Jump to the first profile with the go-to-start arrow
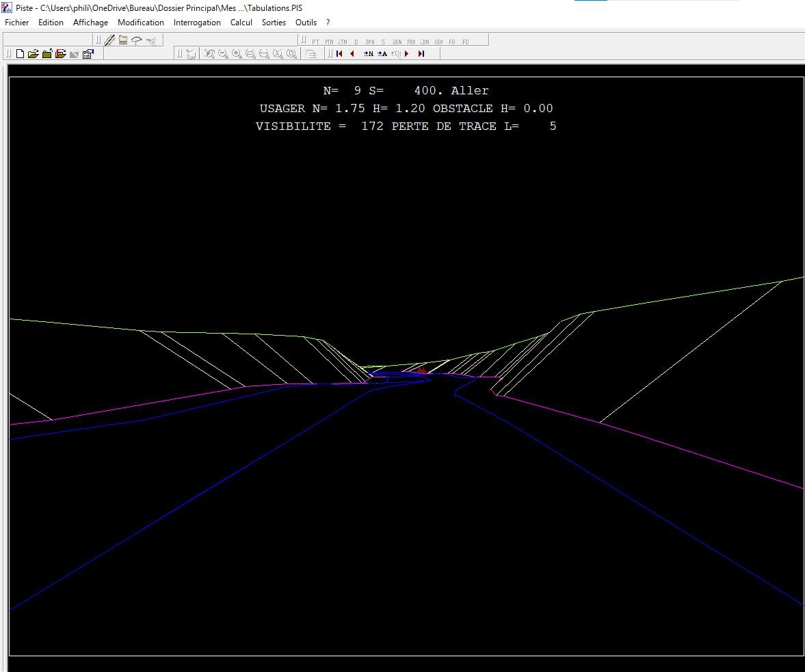Screen dimensions: 805x672 [x=339, y=54]
